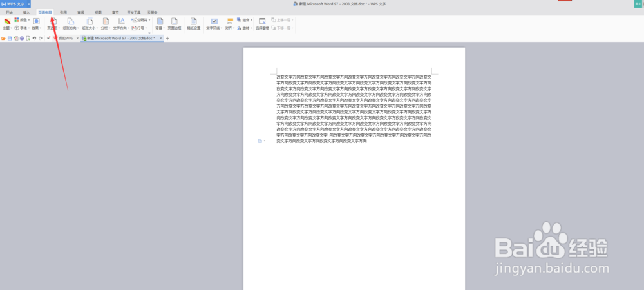The image size is (644, 290).
Task: Open the 文字方向 text direction menu
Action: (x=121, y=24)
